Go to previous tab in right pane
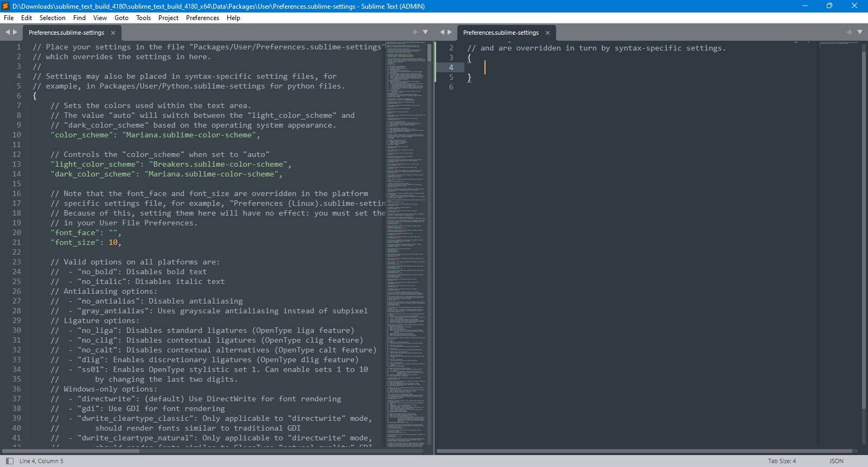Image resolution: width=868 pixels, height=467 pixels. pos(442,32)
